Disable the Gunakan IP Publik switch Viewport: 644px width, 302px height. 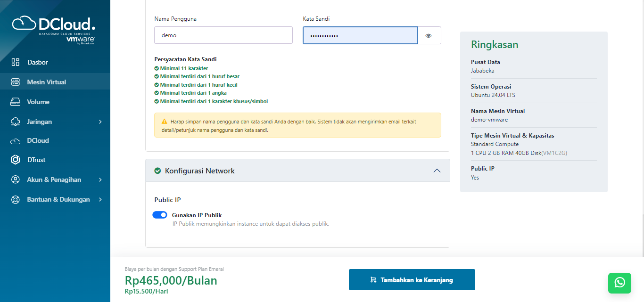click(160, 214)
